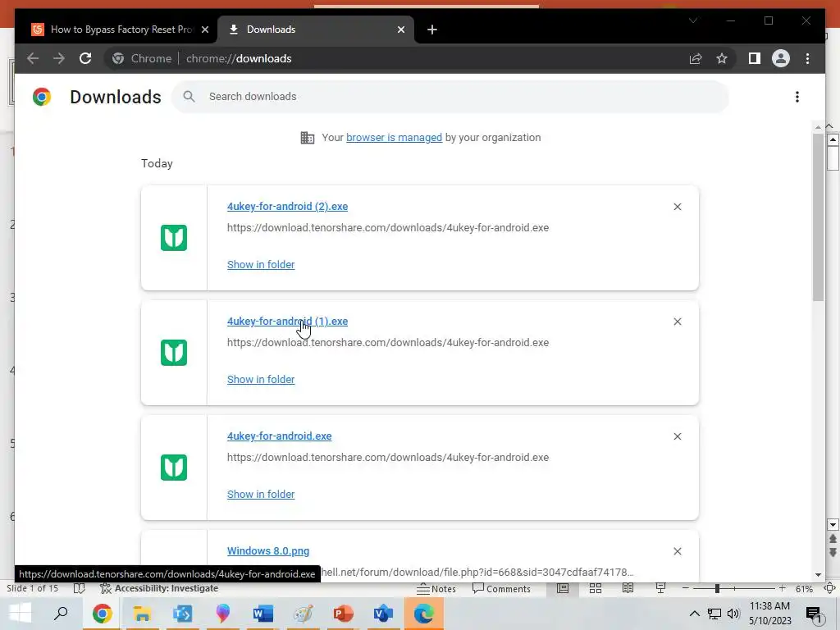Click the Chrome tab search chevron
Viewport: 840px width, 630px height.
click(693, 21)
